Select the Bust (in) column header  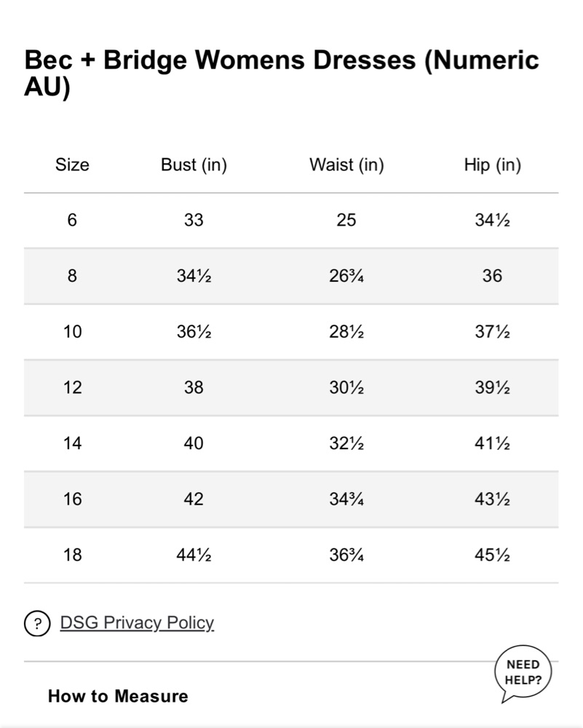pyautogui.click(x=194, y=165)
